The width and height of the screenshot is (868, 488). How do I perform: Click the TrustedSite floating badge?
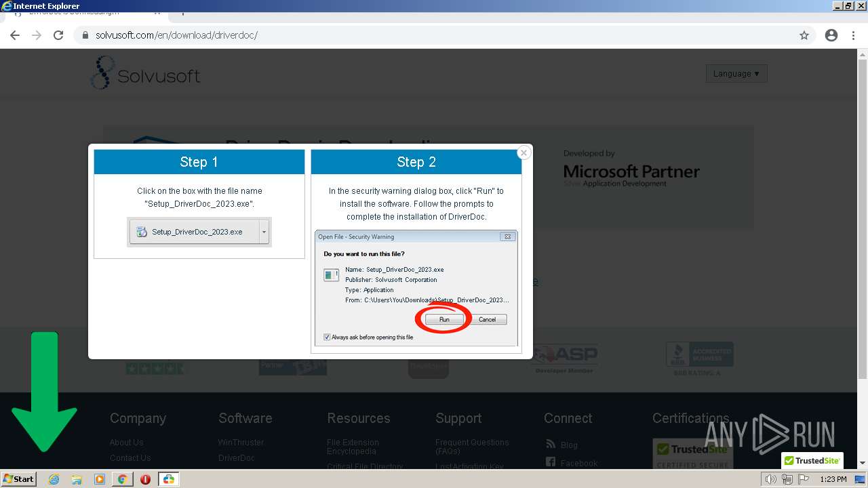(x=812, y=460)
